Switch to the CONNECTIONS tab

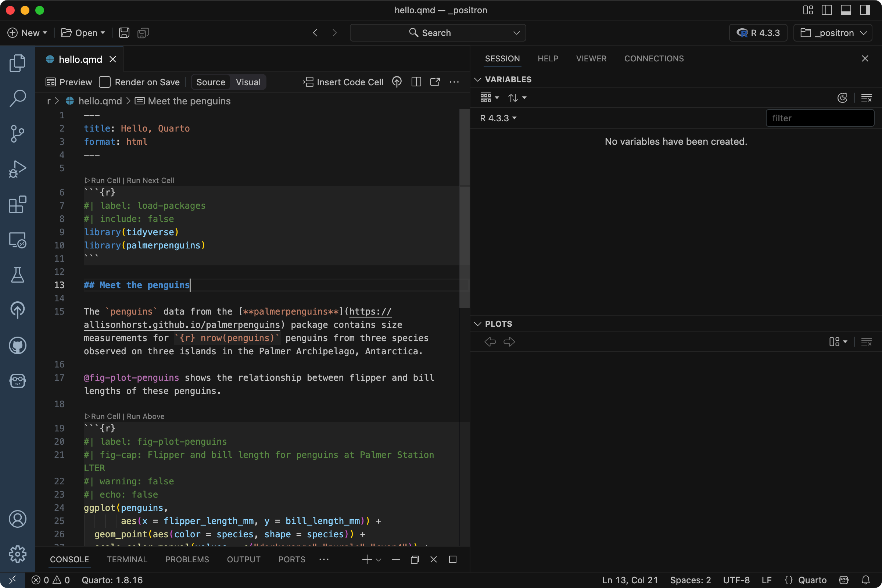point(654,58)
